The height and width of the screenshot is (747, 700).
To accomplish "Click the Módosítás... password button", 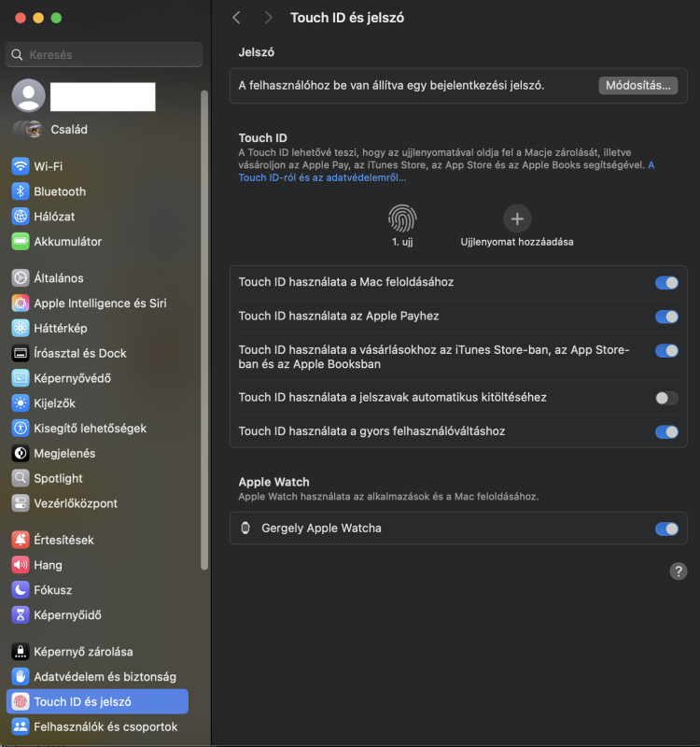I will pyautogui.click(x=637, y=85).
